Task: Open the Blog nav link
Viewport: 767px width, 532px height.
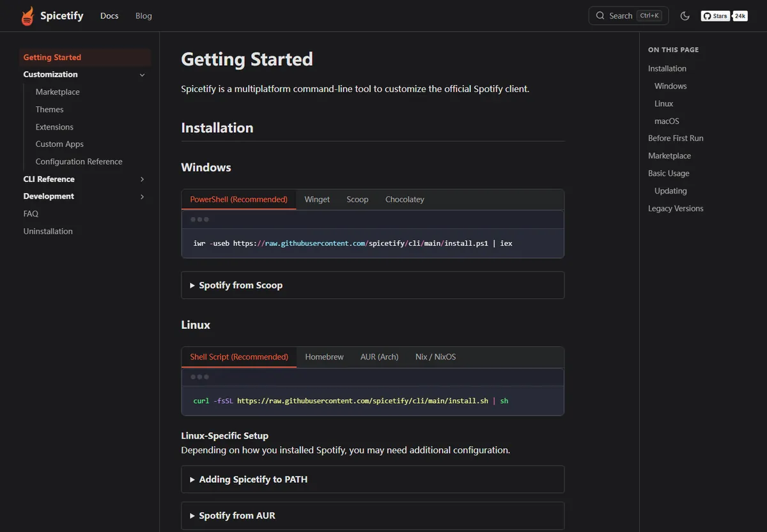Action: click(144, 16)
